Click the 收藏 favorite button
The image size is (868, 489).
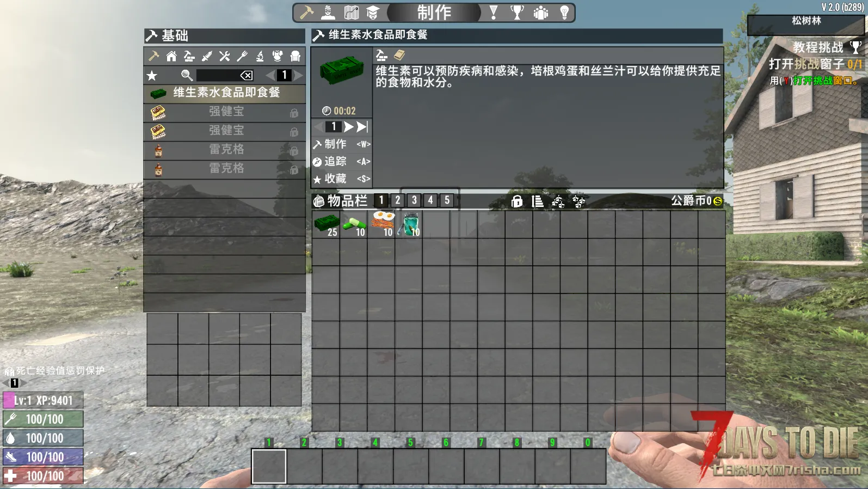(x=342, y=179)
